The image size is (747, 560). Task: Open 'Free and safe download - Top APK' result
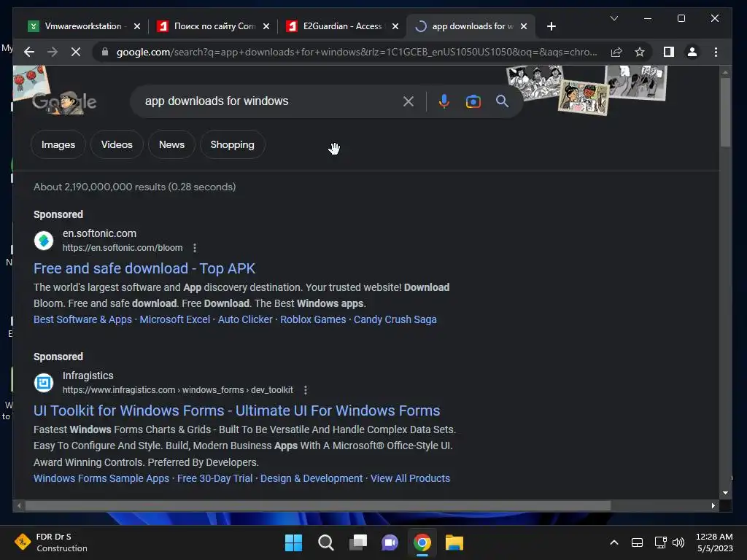(144, 268)
